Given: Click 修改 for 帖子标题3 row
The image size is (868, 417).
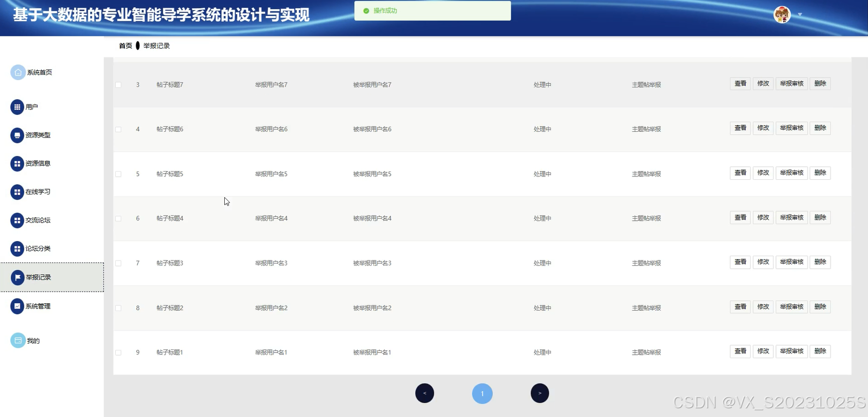Looking at the screenshot, I should (x=763, y=262).
